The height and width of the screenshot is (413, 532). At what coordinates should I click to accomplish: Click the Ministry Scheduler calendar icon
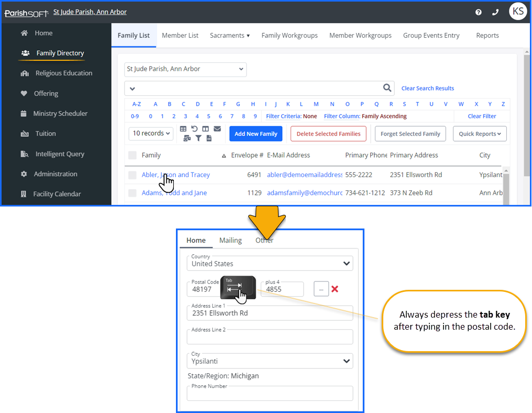coord(24,113)
